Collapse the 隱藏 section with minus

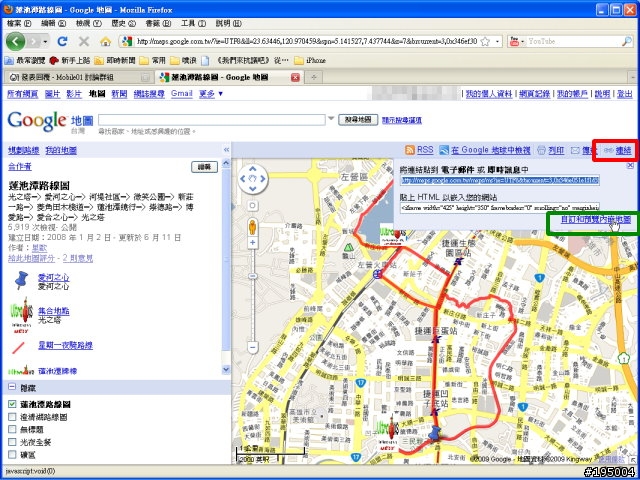pos(12,387)
